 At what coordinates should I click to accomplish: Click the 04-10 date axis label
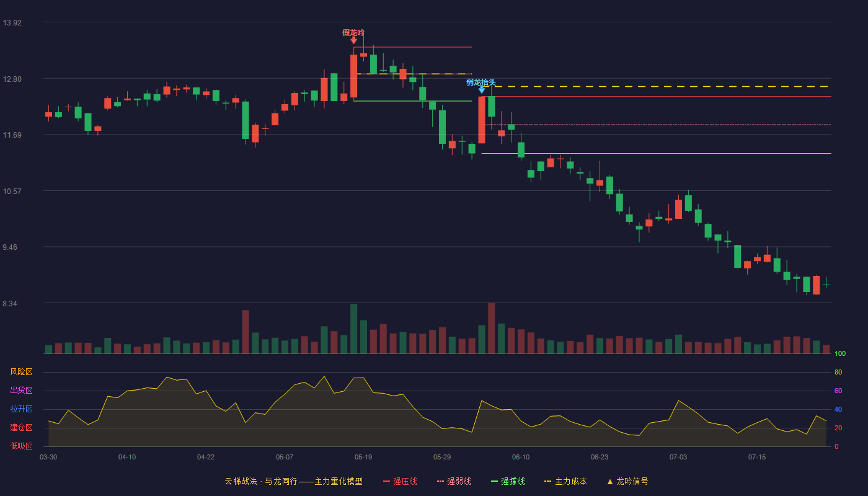click(127, 457)
